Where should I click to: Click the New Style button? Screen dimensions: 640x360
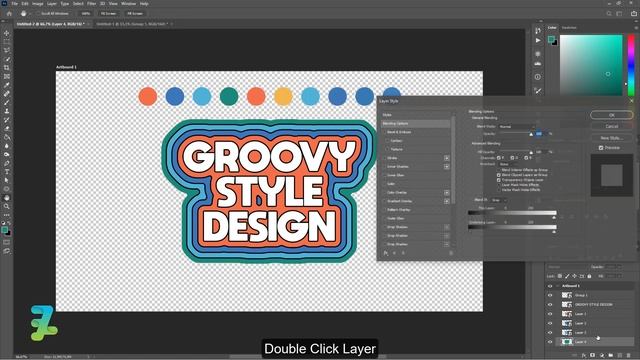611,138
